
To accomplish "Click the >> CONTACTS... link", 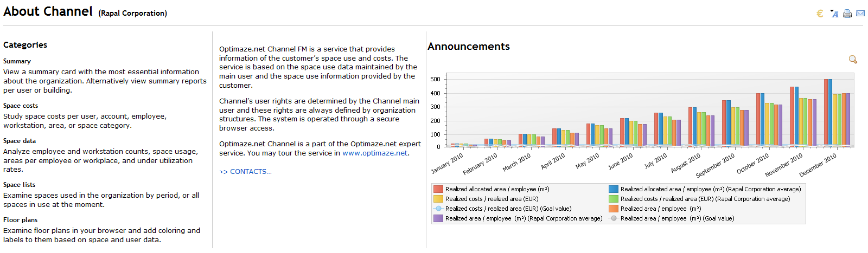I will click(x=245, y=172).
